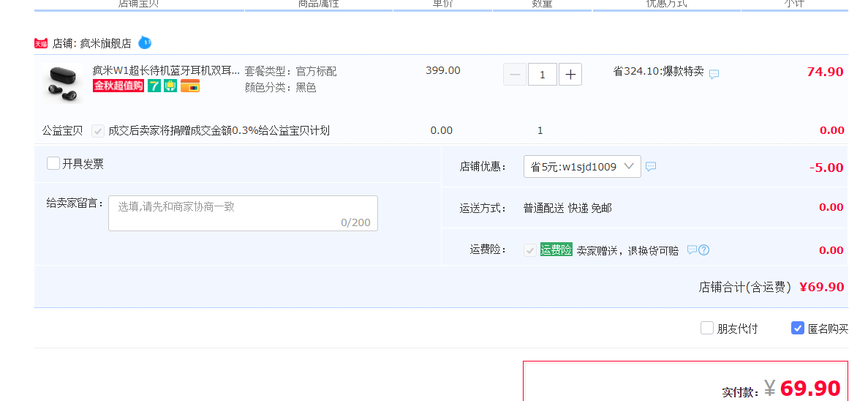Click the Tmall logo icon beside 店铺

(41, 43)
